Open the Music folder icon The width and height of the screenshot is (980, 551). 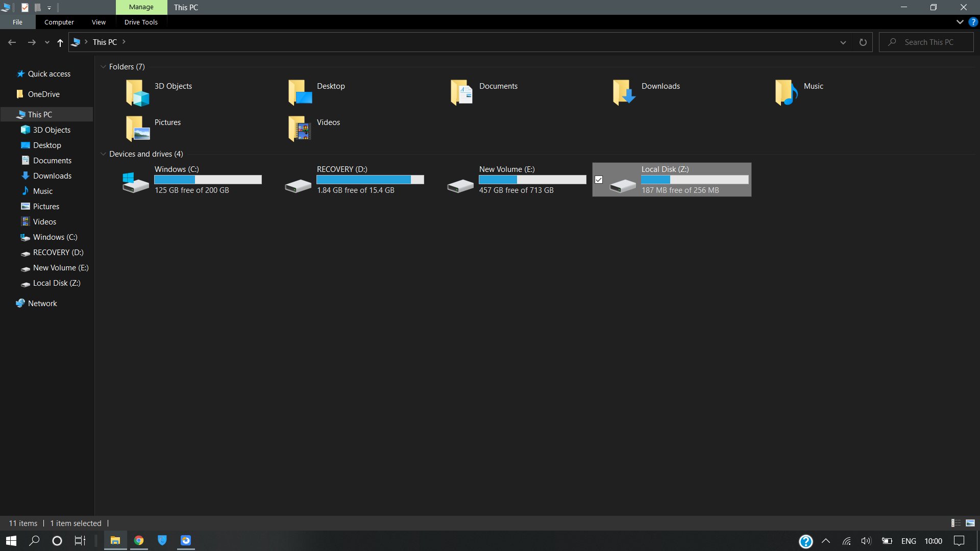(x=787, y=93)
